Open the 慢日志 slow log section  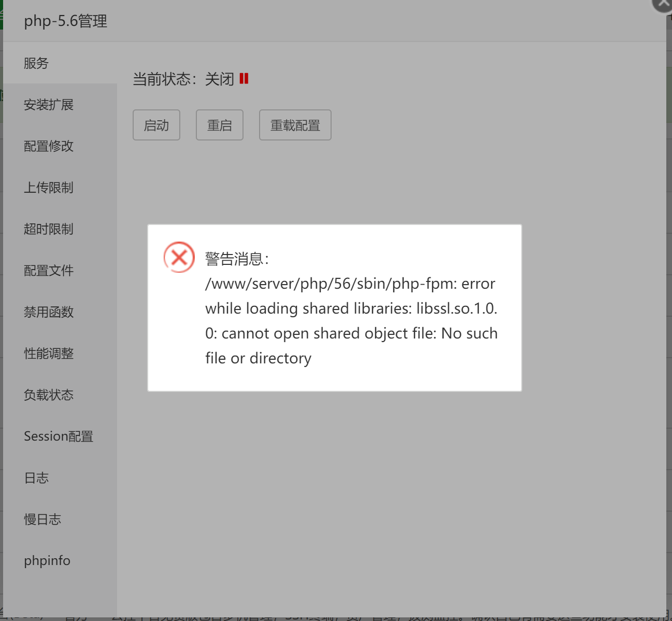(x=42, y=519)
